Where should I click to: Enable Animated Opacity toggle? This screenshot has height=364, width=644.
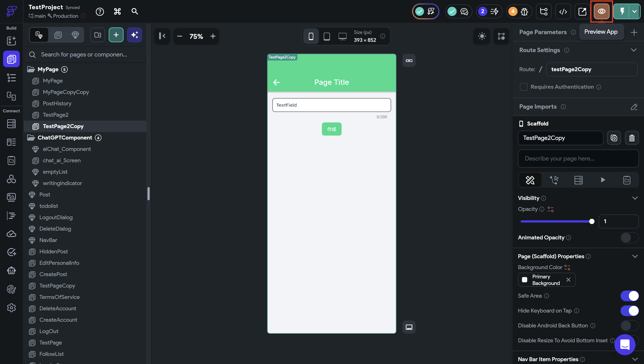coord(629,237)
